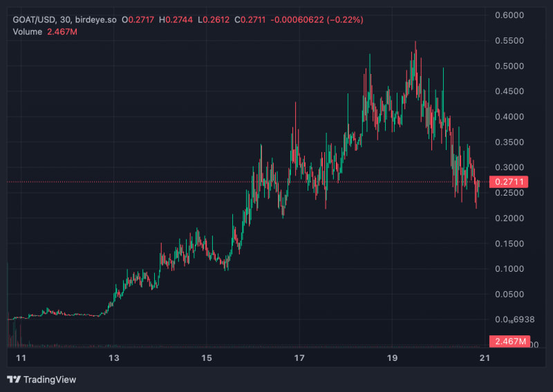
Task: Click date label 13 on time axis
Action: (114, 357)
